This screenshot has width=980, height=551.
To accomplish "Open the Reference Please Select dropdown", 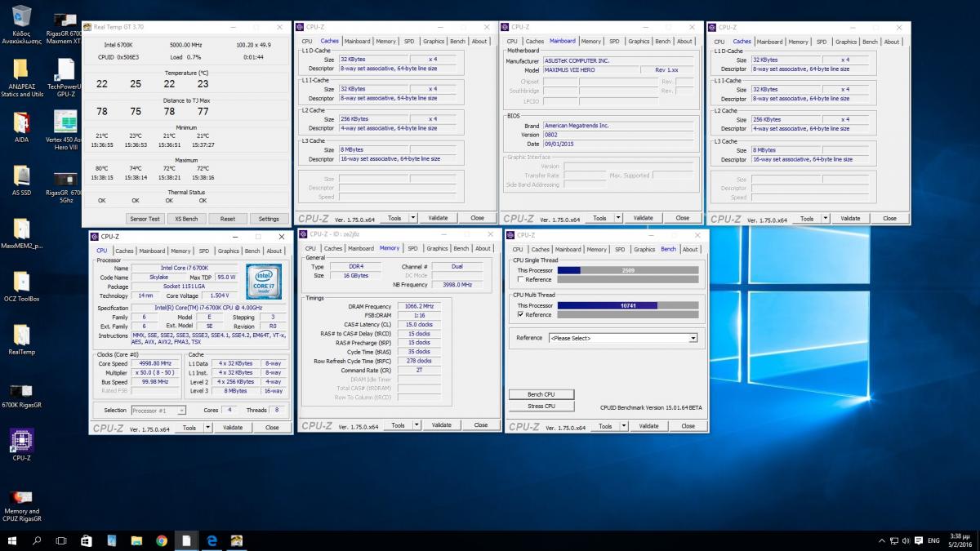I will pos(623,338).
